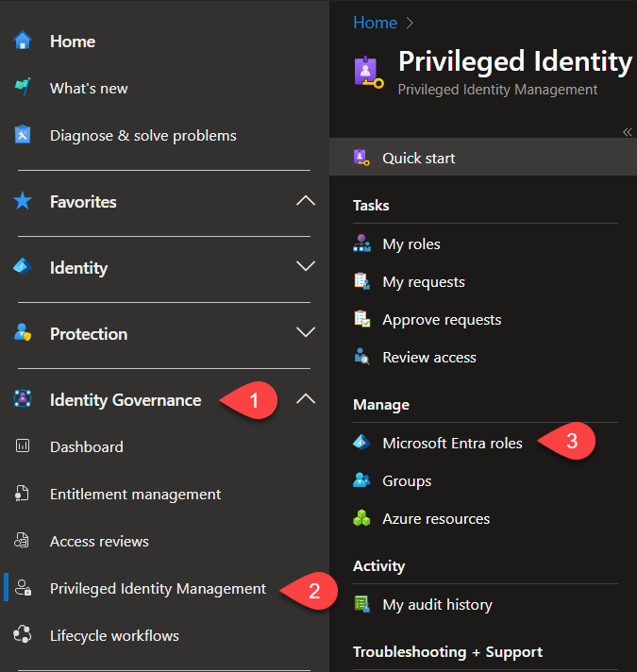Click the My roles icon under Tasks

point(362,244)
